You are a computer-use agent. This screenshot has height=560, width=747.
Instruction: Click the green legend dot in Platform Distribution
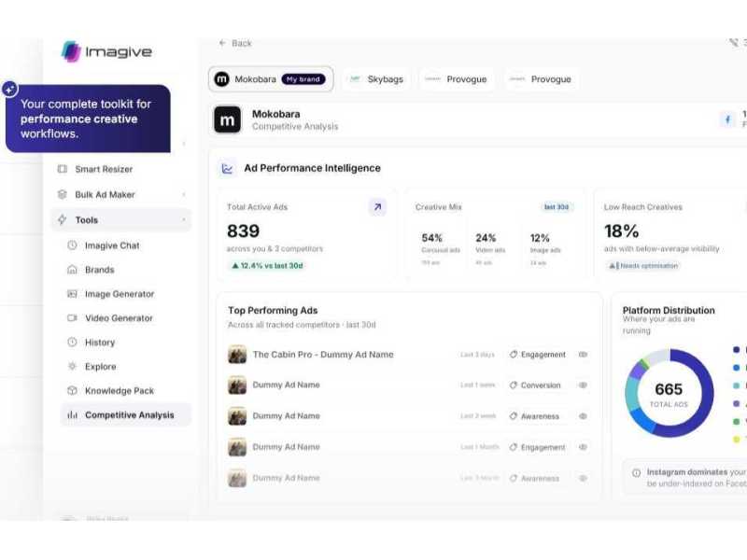[x=736, y=422]
